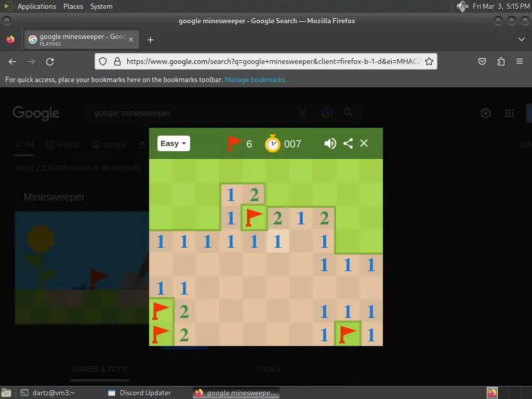Switch to google minesweeper taskbar entry
Viewport: 532px width, 399px height.
point(236,393)
